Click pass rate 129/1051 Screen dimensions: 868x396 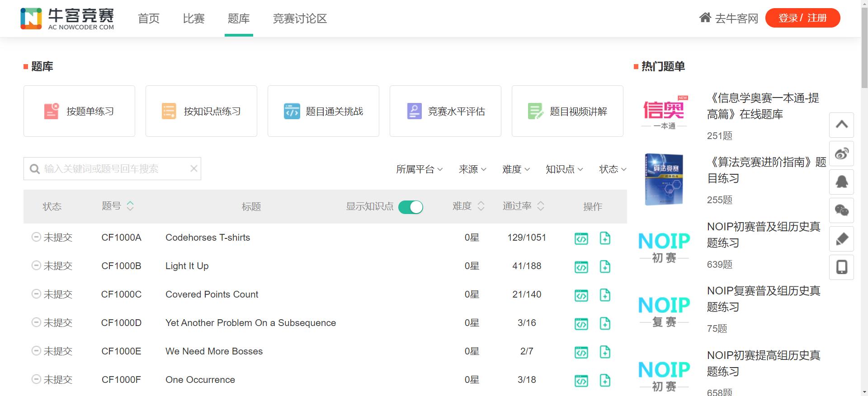tap(527, 238)
